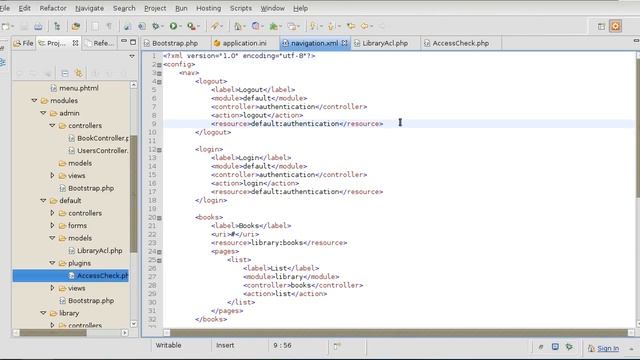Collapse the modules folder

(34, 100)
